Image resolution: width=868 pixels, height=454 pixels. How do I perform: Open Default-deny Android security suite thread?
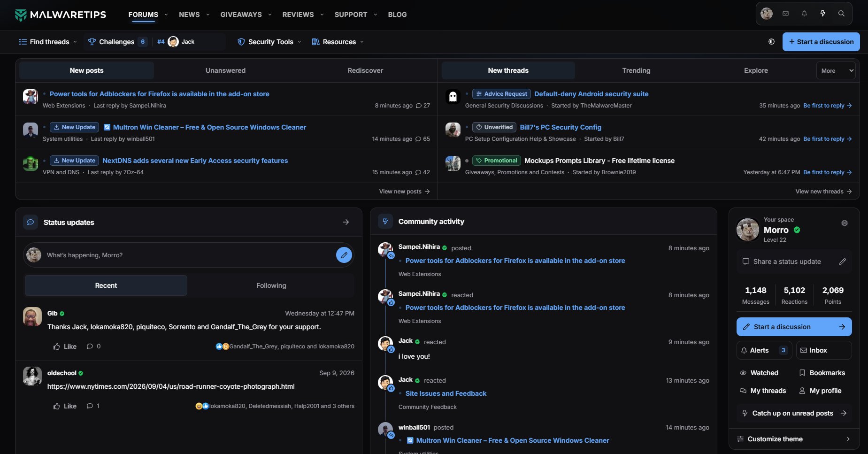click(x=591, y=94)
